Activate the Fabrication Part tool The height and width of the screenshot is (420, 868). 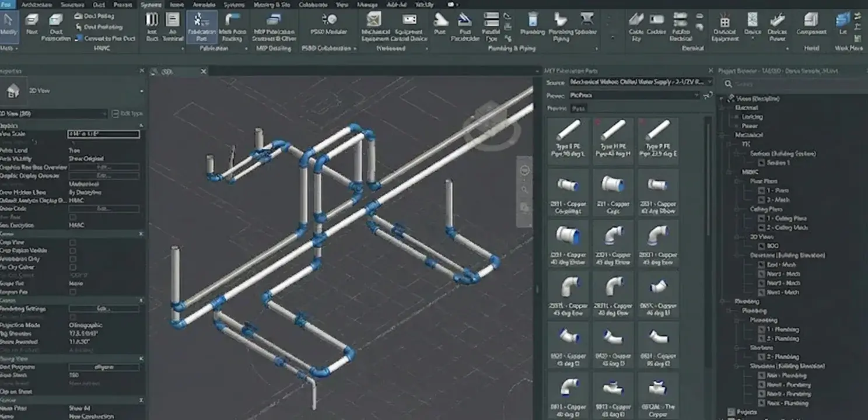tap(201, 27)
